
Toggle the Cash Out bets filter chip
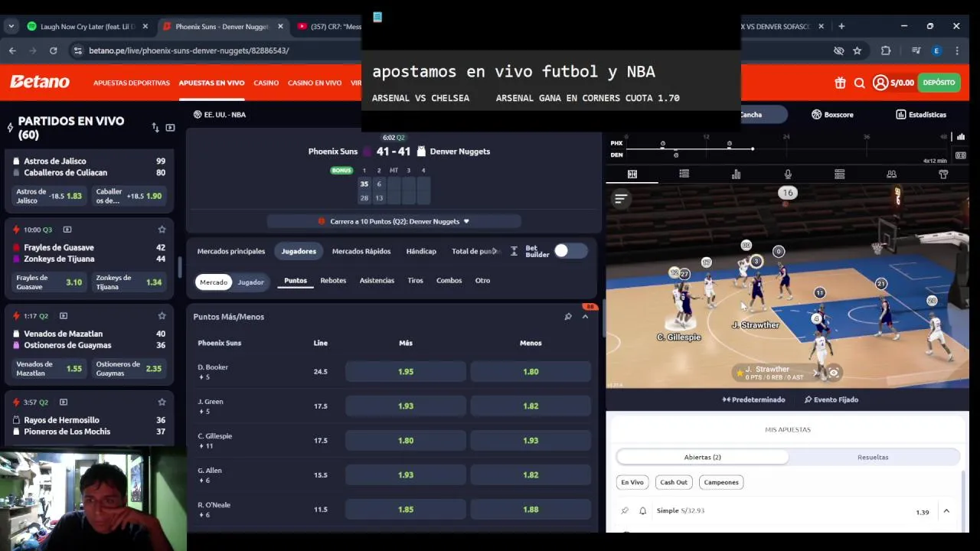click(x=674, y=482)
